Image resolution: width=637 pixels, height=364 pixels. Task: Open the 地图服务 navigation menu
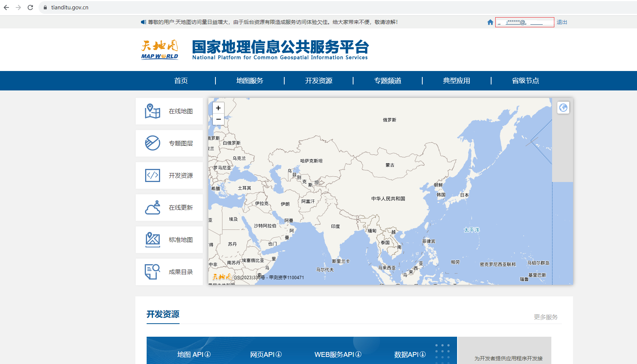pyautogui.click(x=250, y=81)
